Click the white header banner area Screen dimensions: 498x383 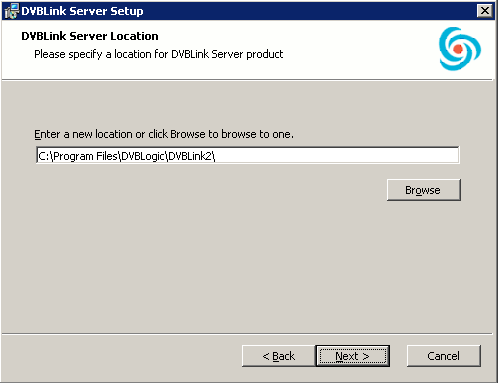pyautogui.click(x=248, y=50)
